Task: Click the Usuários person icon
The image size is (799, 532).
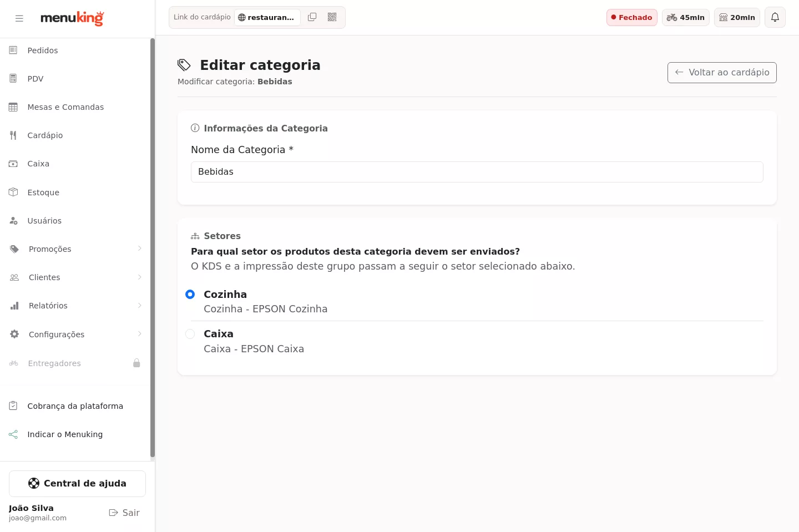Action: click(13, 221)
